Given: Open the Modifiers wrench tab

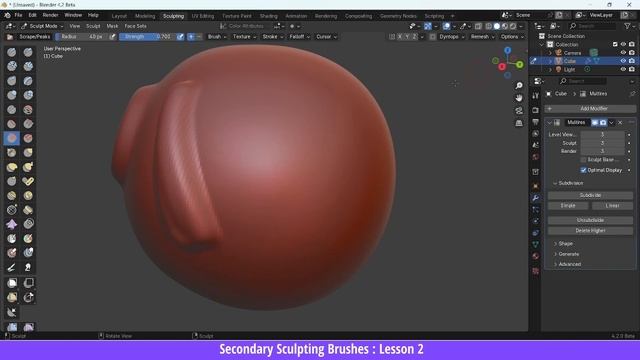Looking at the screenshot, I should click(536, 198).
